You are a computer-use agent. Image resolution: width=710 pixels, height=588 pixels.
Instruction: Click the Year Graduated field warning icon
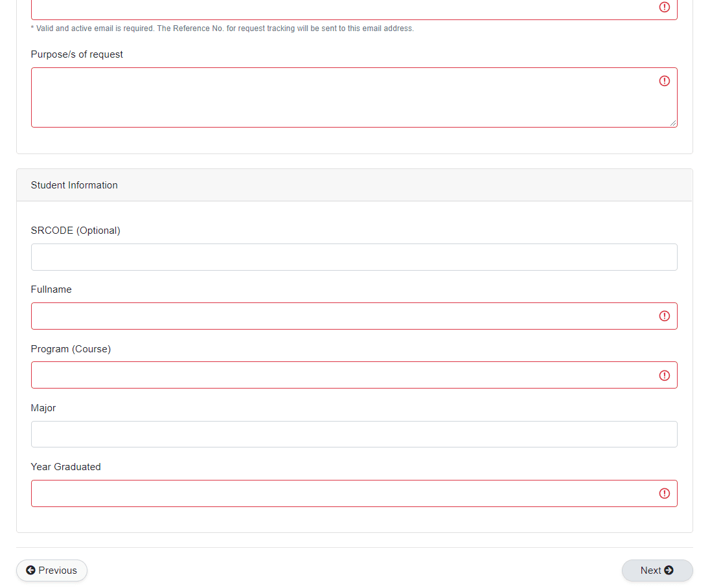[x=665, y=493]
